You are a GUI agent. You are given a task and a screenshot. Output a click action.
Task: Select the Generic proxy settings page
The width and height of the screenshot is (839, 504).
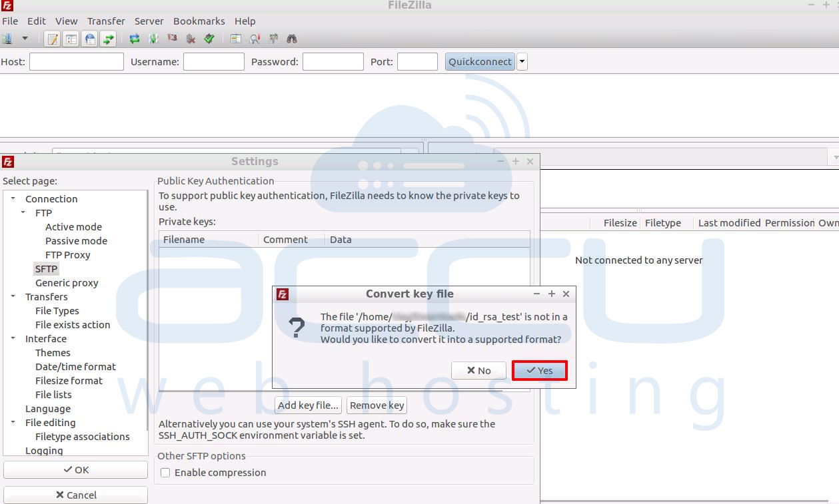click(67, 283)
